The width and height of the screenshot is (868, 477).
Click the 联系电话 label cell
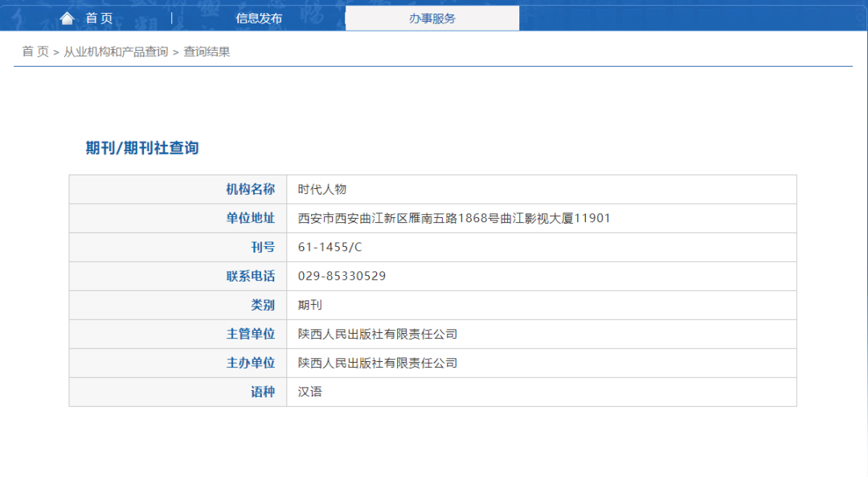178,276
